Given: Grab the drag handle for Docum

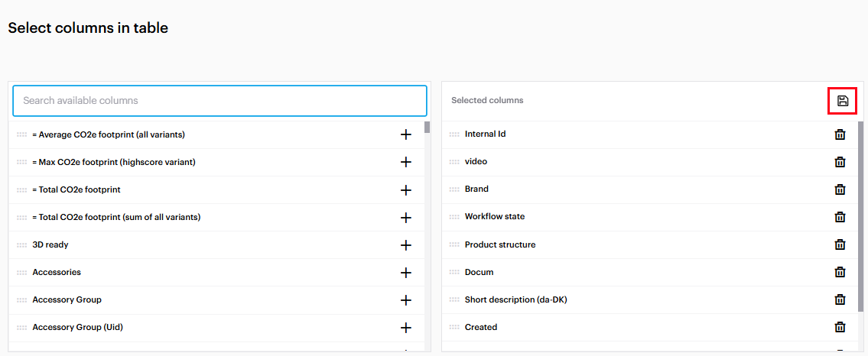Looking at the screenshot, I should pyautogui.click(x=454, y=273).
